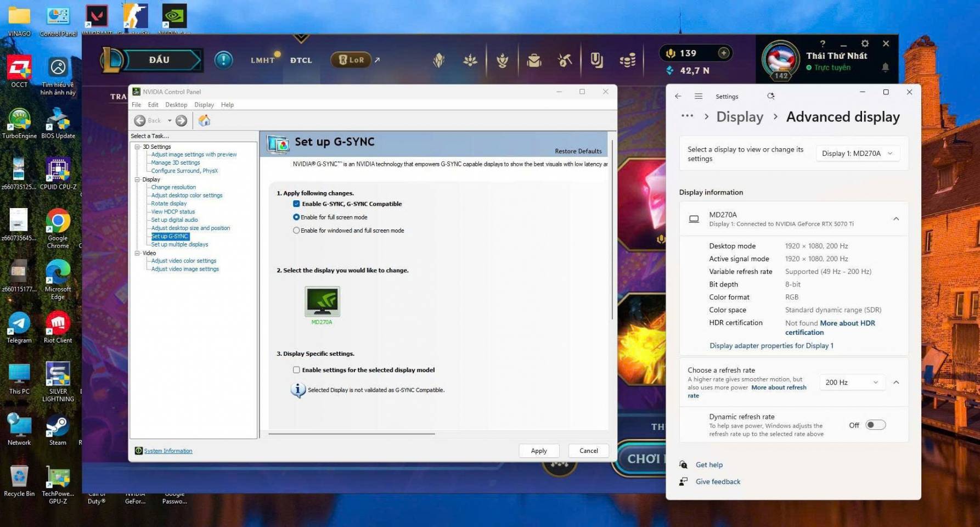Switch to ĐTCL tab in League client

coord(301,60)
